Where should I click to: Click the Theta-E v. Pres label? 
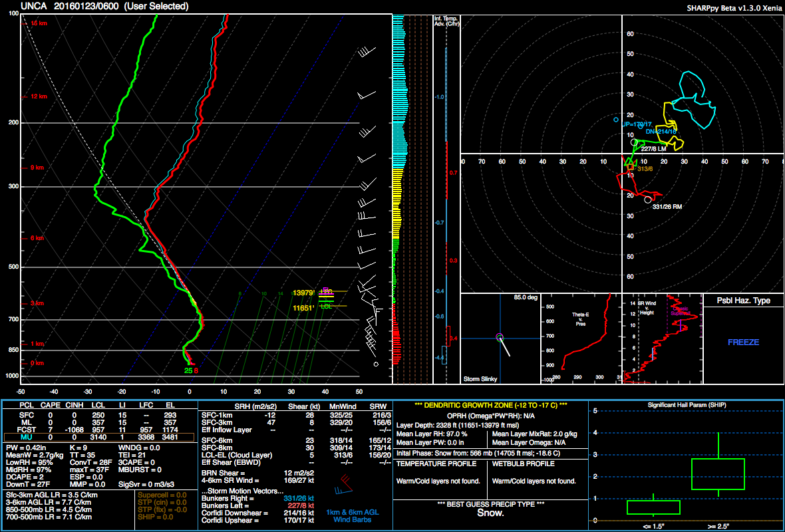click(581, 319)
